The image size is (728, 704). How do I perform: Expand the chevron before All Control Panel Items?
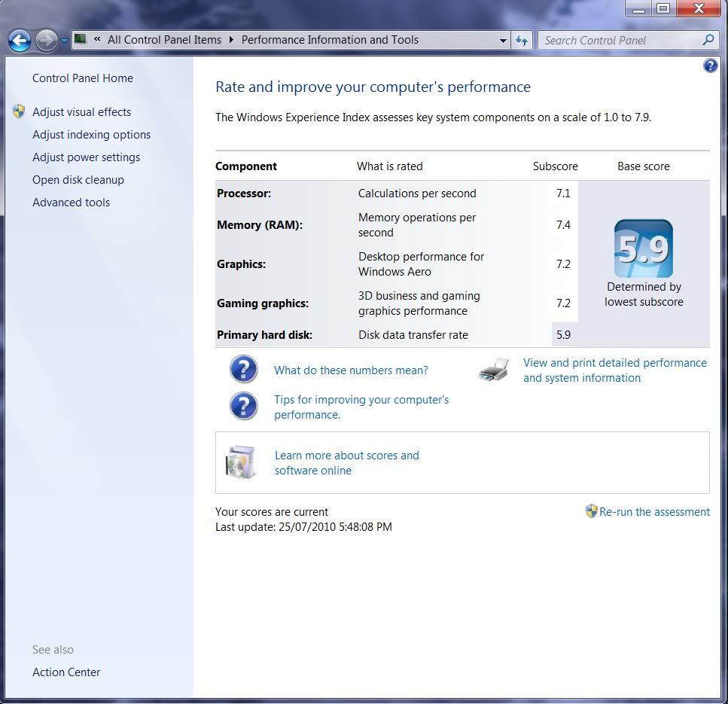pyautogui.click(x=97, y=39)
